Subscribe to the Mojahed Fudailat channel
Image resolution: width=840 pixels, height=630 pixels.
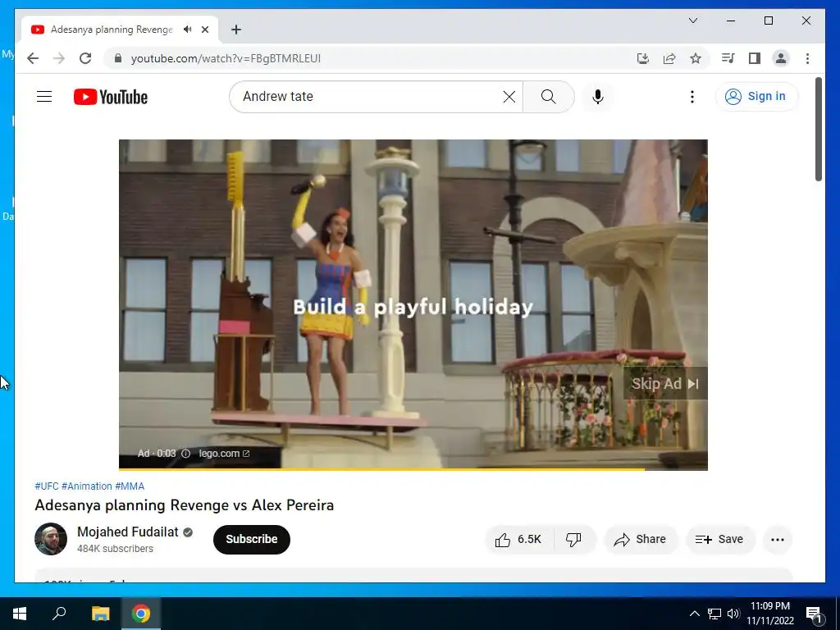click(252, 540)
